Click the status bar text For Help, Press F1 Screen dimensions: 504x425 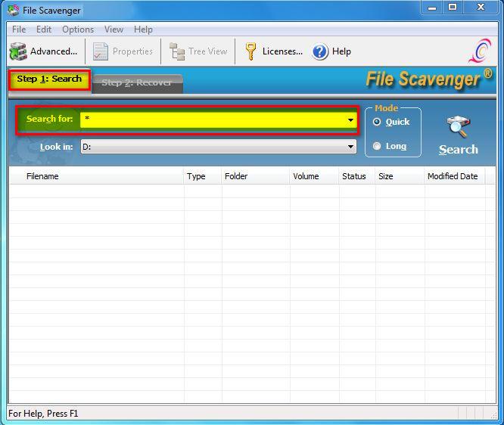click(x=43, y=414)
